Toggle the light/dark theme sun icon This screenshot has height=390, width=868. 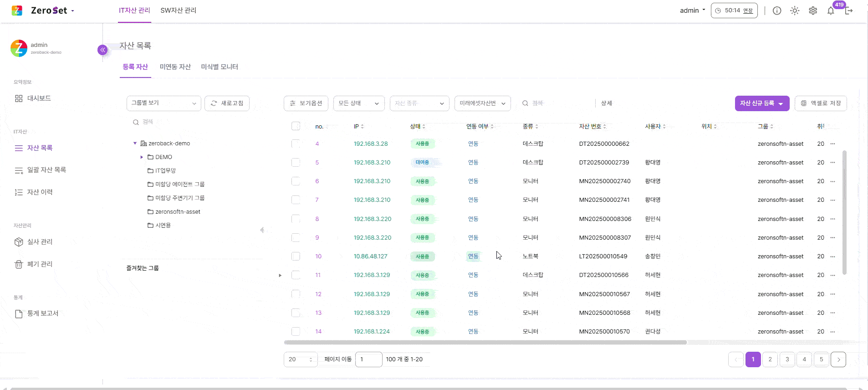tap(795, 10)
